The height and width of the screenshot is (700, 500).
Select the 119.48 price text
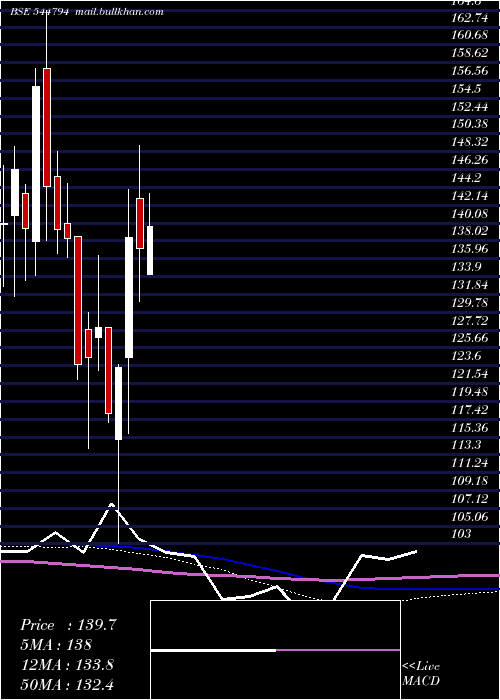coord(470,392)
